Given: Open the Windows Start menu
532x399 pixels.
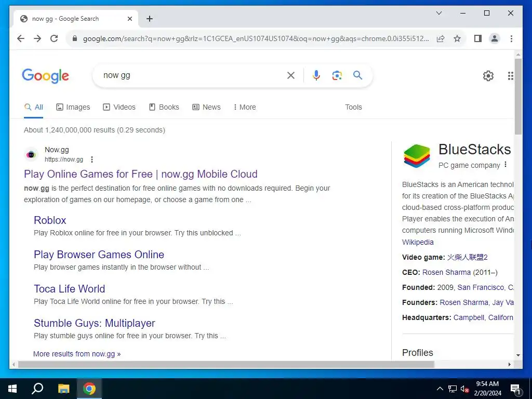Looking at the screenshot, I should point(12,389).
